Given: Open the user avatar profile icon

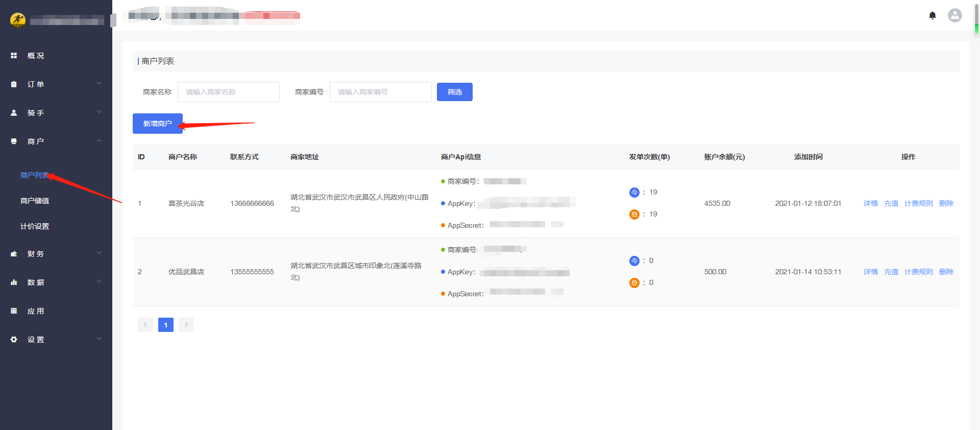Looking at the screenshot, I should [954, 15].
